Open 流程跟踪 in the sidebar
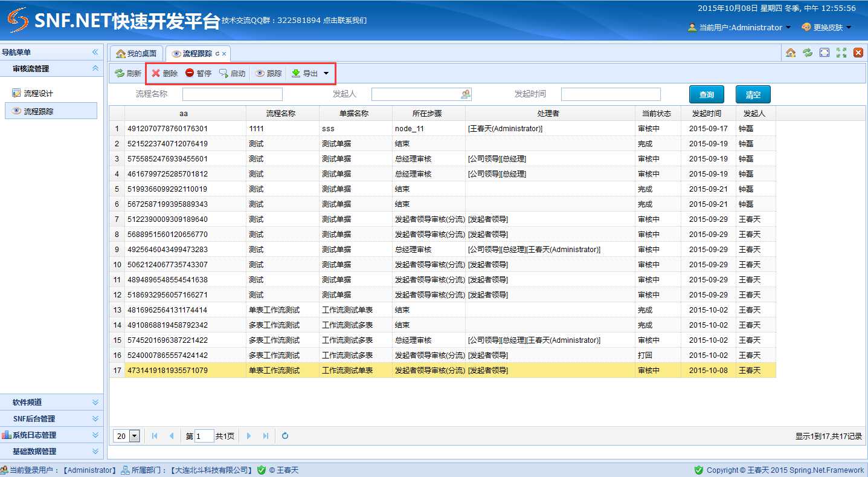This screenshot has width=868, height=477. click(51, 111)
